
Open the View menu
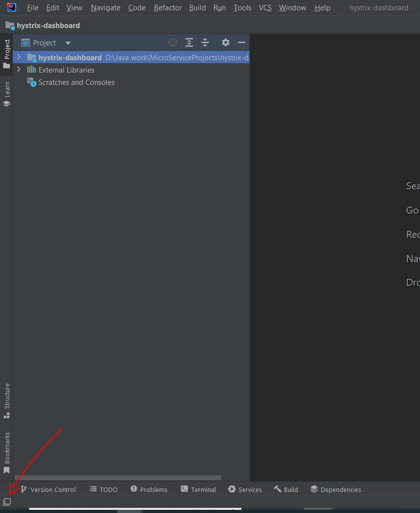(74, 7)
